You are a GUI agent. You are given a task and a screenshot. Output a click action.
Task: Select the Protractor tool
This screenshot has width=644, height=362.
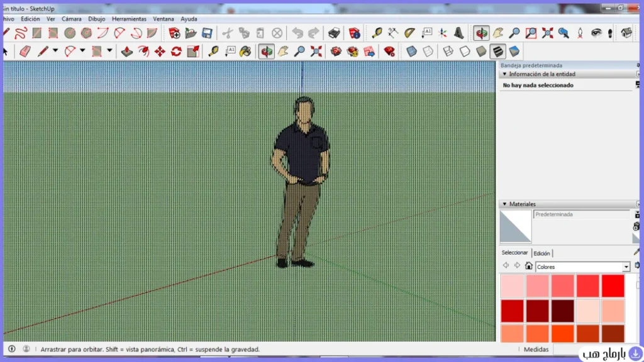click(x=409, y=33)
